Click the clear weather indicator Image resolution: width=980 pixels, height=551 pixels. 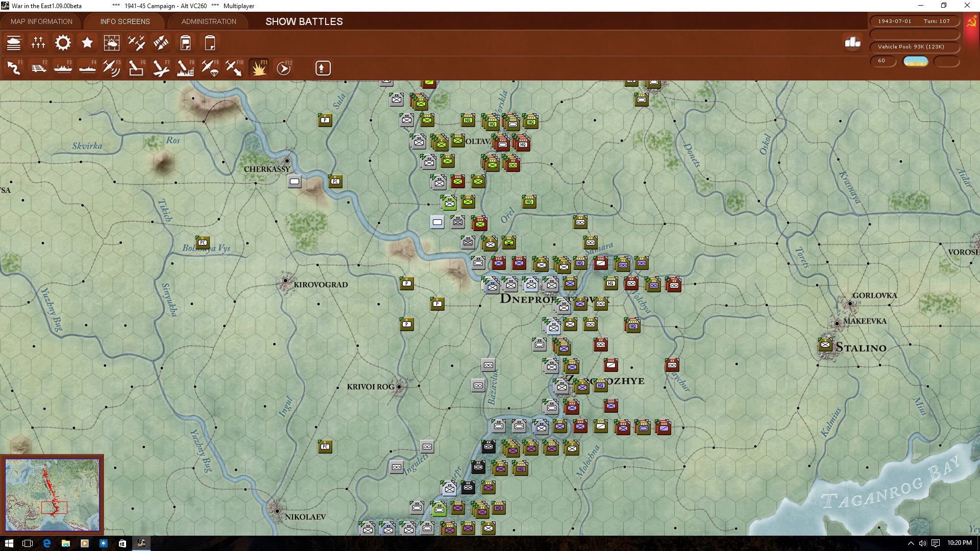pyautogui.click(x=916, y=61)
